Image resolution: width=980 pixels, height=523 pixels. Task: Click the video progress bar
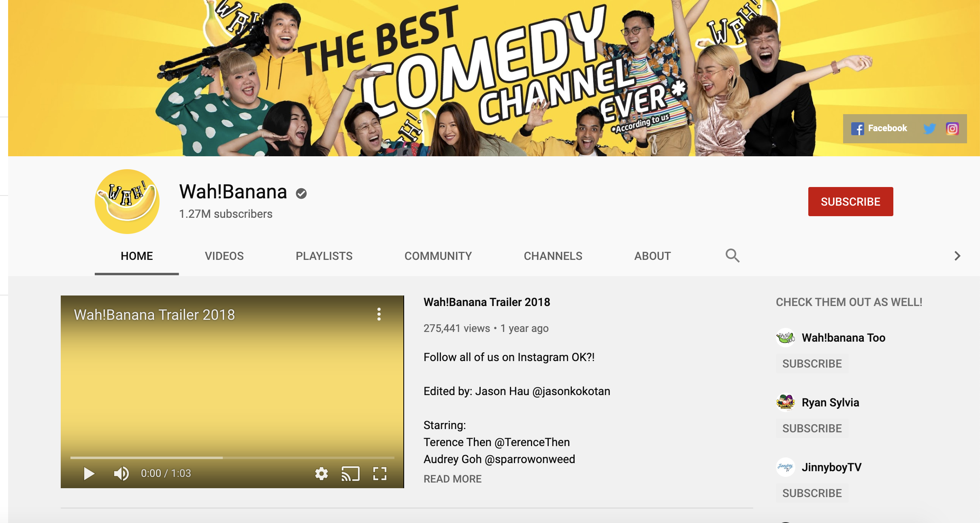tap(232, 458)
